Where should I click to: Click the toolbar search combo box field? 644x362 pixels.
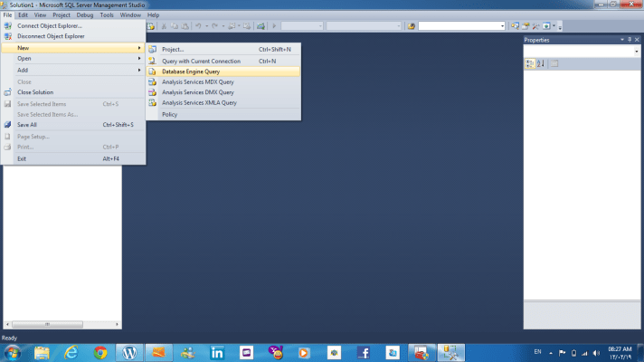tap(459, 26)
